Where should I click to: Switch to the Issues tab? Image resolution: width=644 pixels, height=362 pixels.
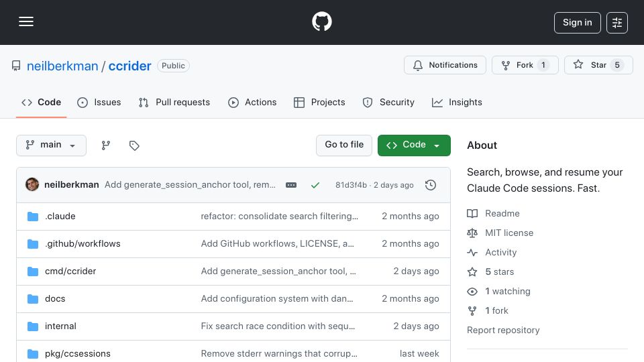pos(99,102)
